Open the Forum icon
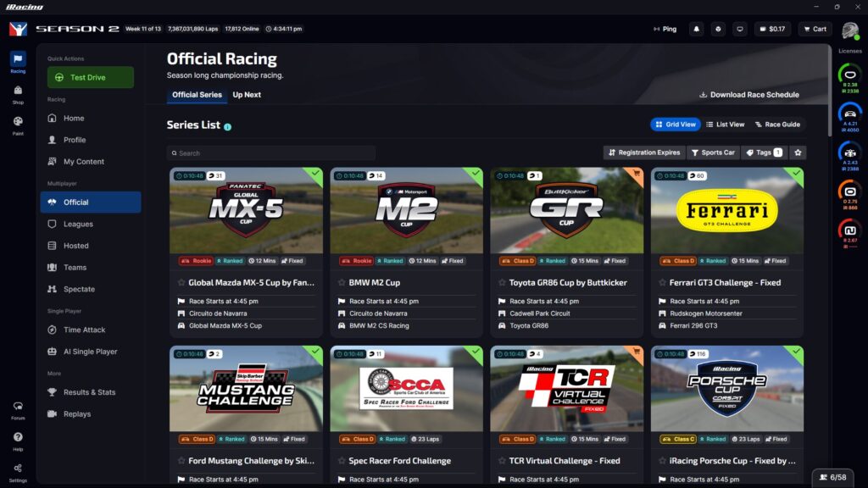This screenshot has height=488, width=868. click(18, 410)
